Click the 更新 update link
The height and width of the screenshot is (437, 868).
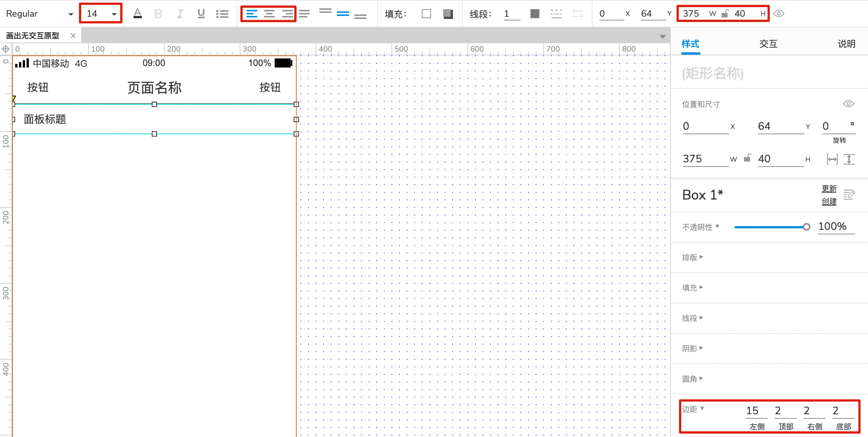(829, 189)
